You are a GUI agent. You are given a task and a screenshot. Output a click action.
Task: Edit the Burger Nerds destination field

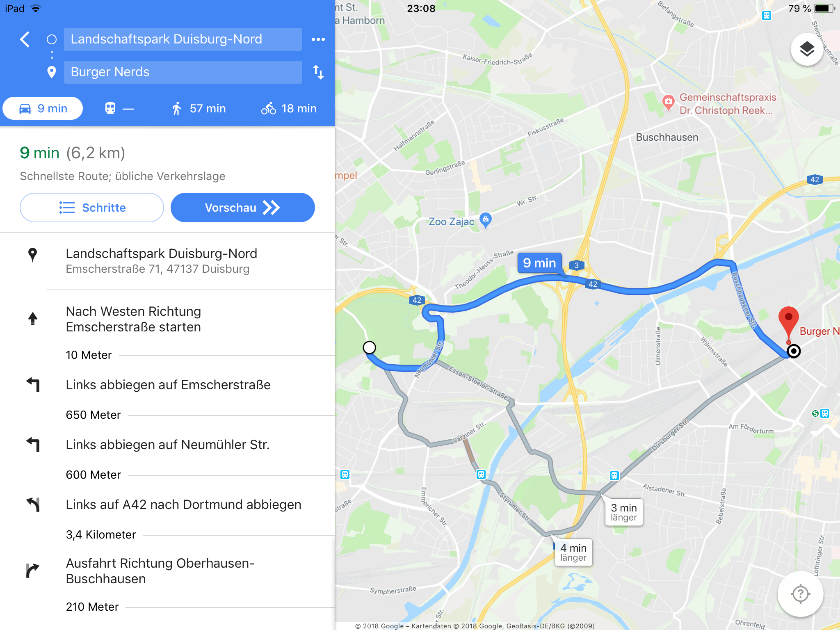183,72
